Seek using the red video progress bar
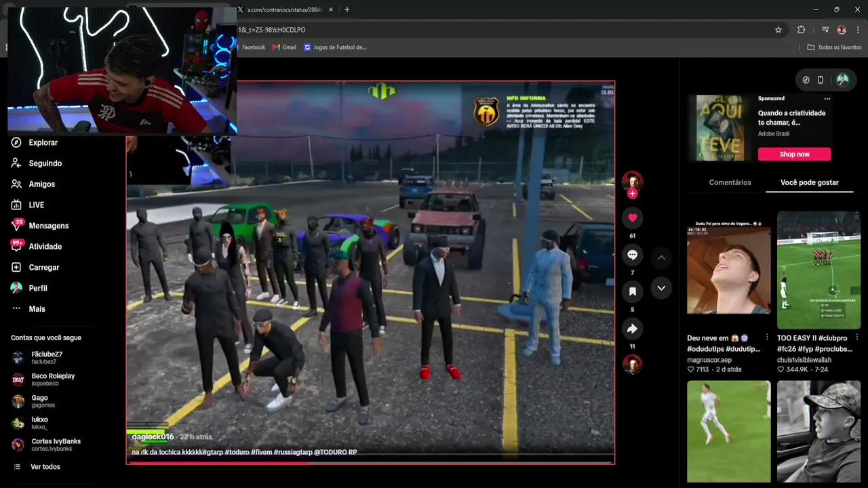This screenshot has width=868, height=488. click(370, 463)
